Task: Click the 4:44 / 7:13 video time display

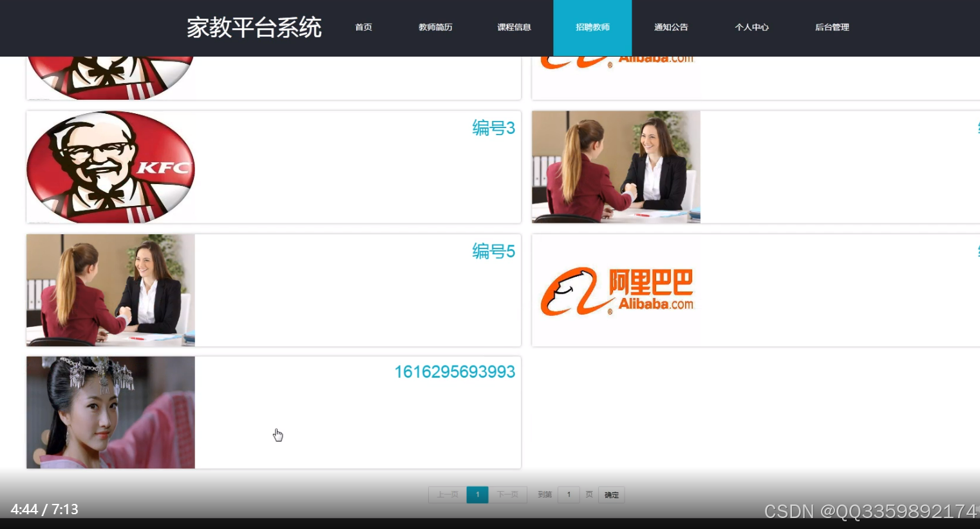Action: (x=44, y=510)
